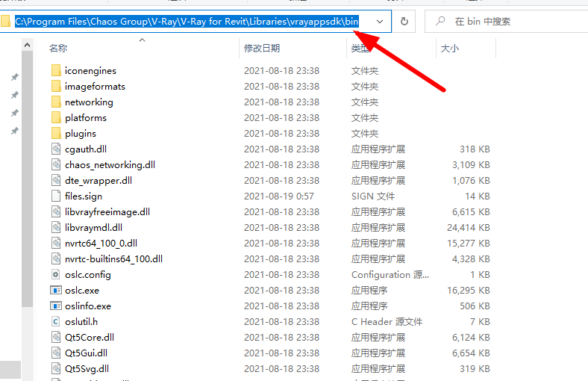Click the third quick access pin icon

point(15,113)
